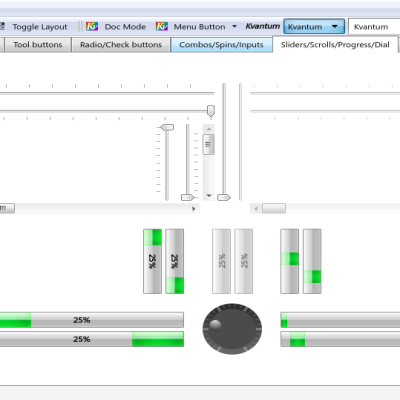Click the vertical scrollbar down arrow

209,196
